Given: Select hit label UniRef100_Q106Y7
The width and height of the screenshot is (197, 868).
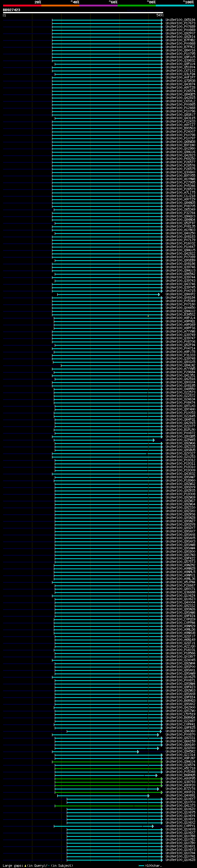Looking at the screenshot, I should tap(180, 799).
